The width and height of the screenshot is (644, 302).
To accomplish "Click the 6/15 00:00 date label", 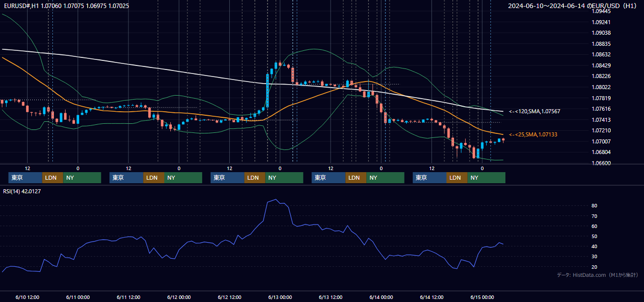I will 482,297.
